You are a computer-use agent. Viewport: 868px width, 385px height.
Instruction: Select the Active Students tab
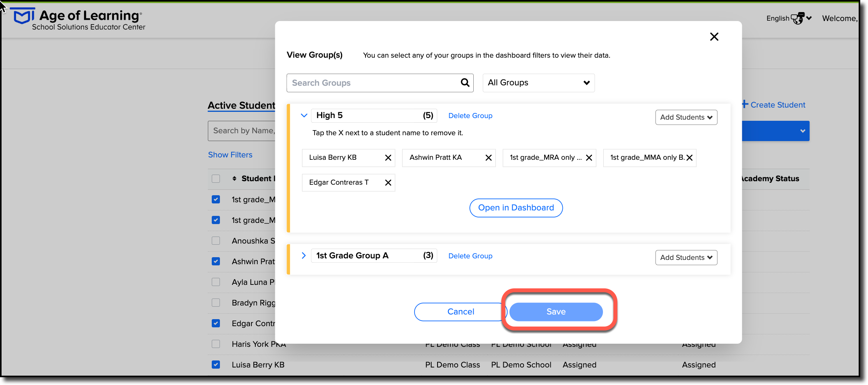pyautogui.click(x=241, y=105)
